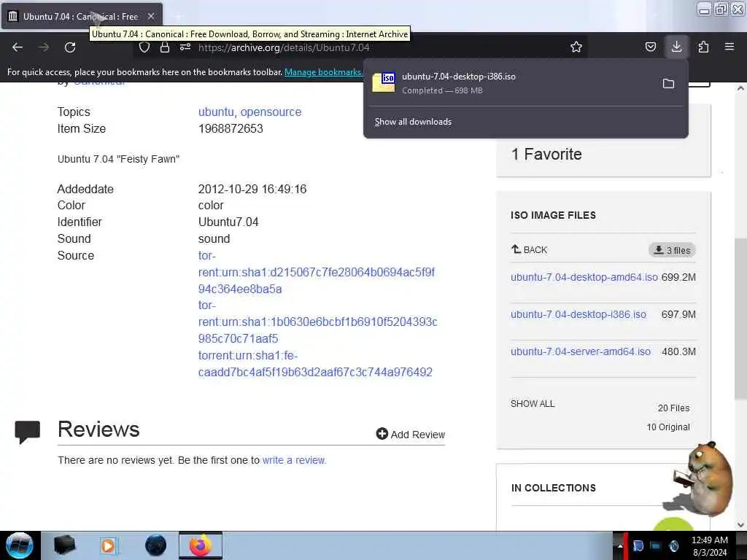Select the Addeddate value 2012-10-29 16:49:16

coord(252,189)
